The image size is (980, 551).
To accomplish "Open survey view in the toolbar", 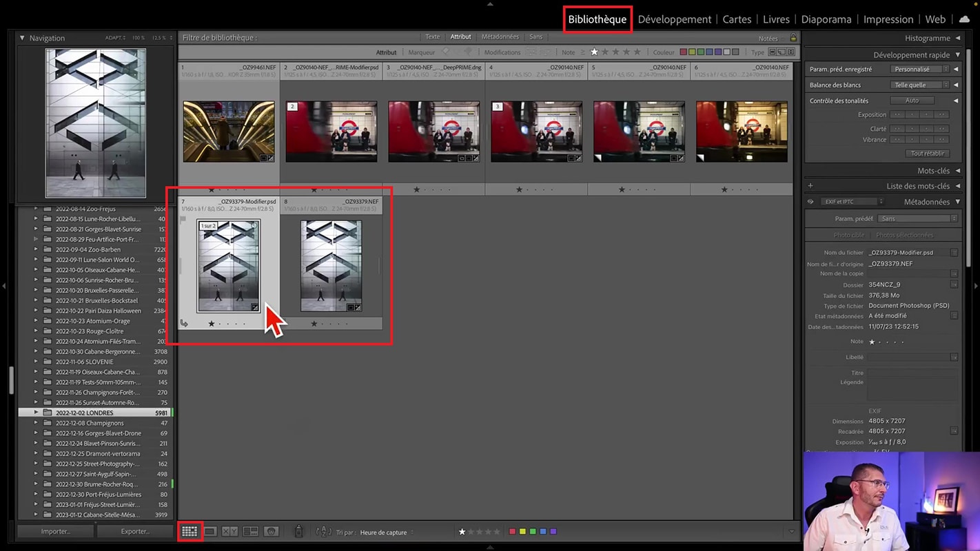I will [251, 532].
